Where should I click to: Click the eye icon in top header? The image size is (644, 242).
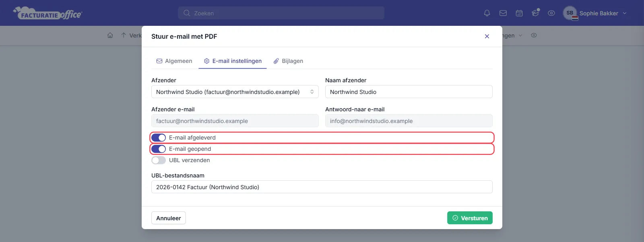[x=551, y=13]
